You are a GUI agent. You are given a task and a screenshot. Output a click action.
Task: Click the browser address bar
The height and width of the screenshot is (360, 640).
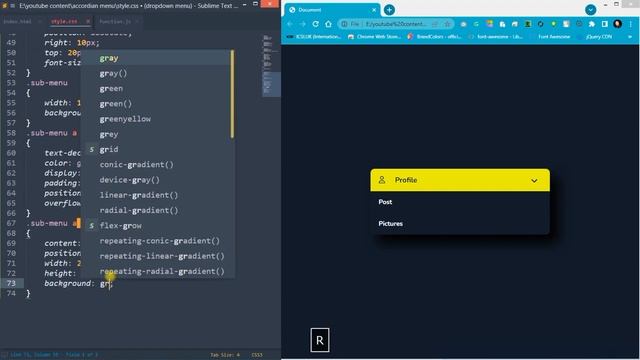pos(396,24)
